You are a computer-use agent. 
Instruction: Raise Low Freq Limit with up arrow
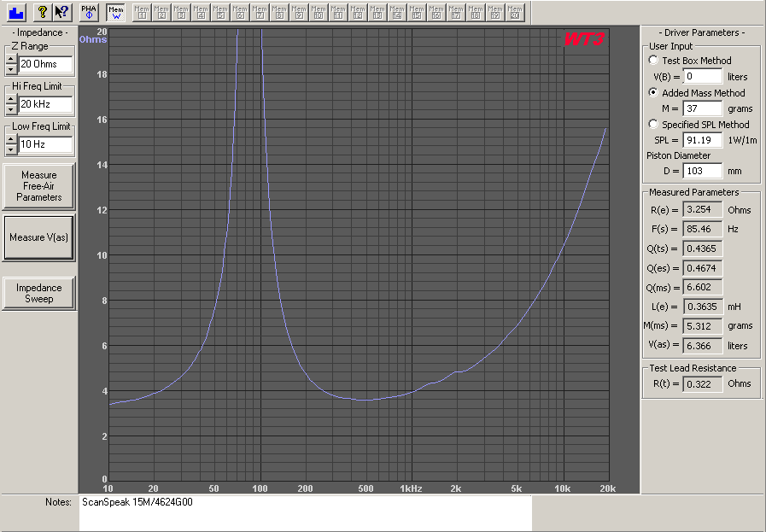pos(11,139)
